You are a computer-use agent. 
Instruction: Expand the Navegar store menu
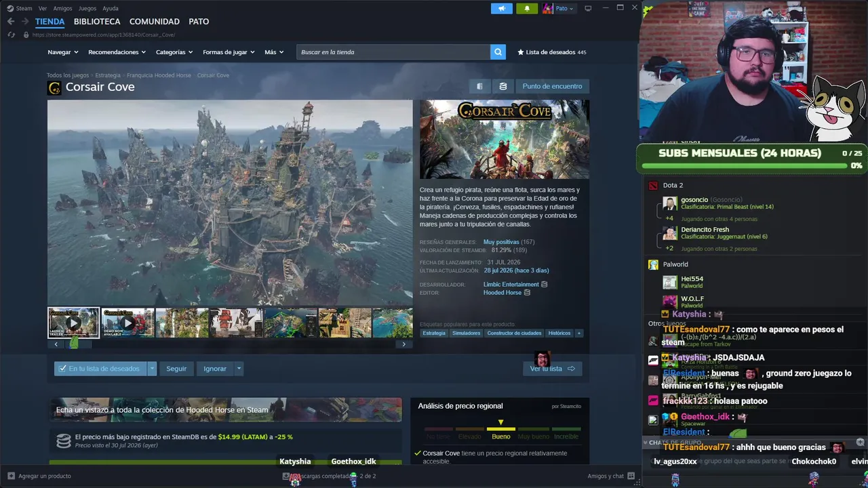pos(63,52)
